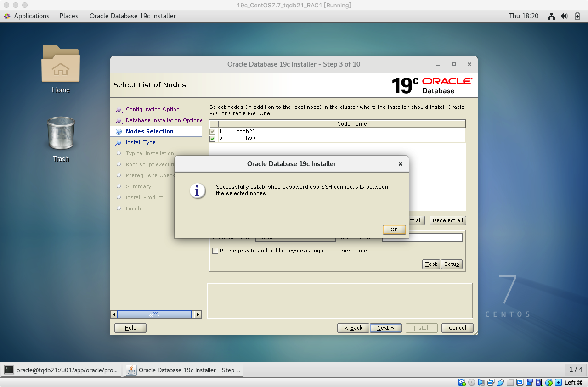
Task: Click the Install Product step label
Action: click(144, 197)
